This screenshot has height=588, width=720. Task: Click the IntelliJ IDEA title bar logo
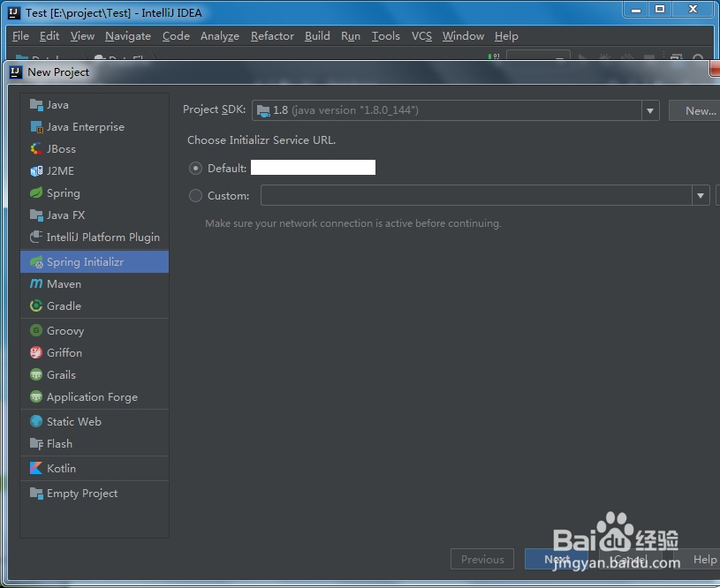click(14, 13)
